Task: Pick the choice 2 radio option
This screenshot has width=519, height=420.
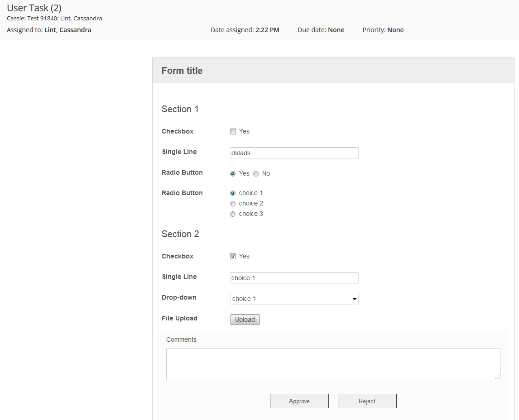Action: [x=233, y=204]
